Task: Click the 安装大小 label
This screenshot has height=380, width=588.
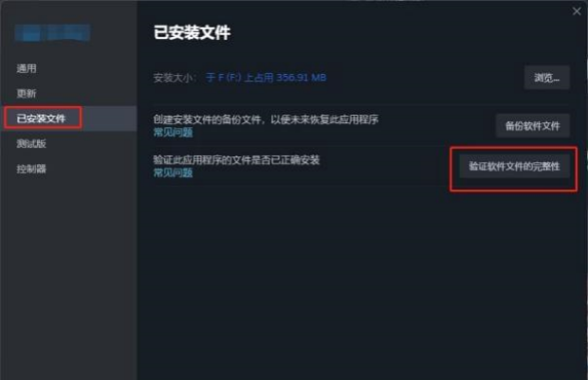Action: pos(175,78)
